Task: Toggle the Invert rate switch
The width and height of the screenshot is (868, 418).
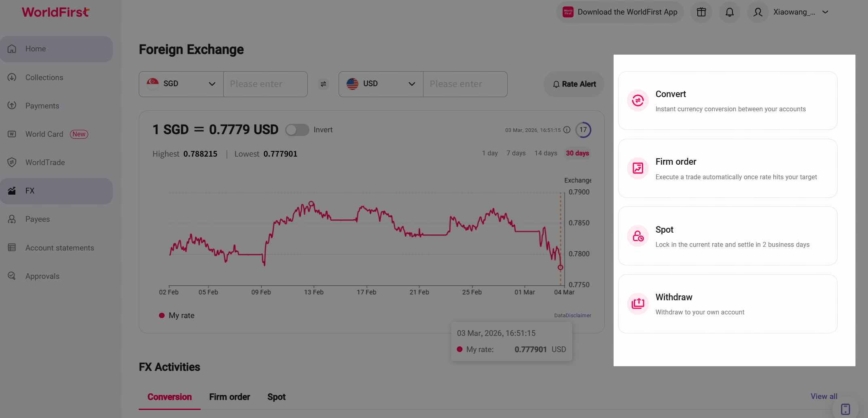Action: click(297, 130)
